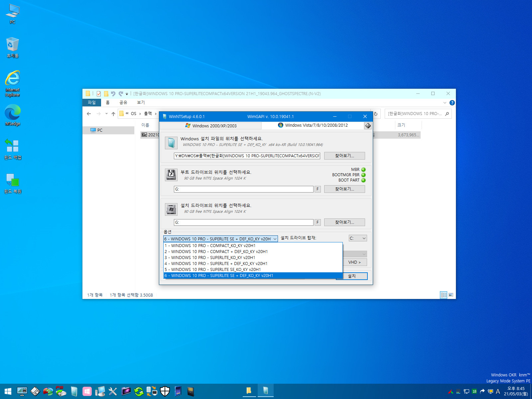Image resolution: width=532 pixels, height=399 pixels.
Task: Open the system monitor taskbar icon
Action: 22,391
